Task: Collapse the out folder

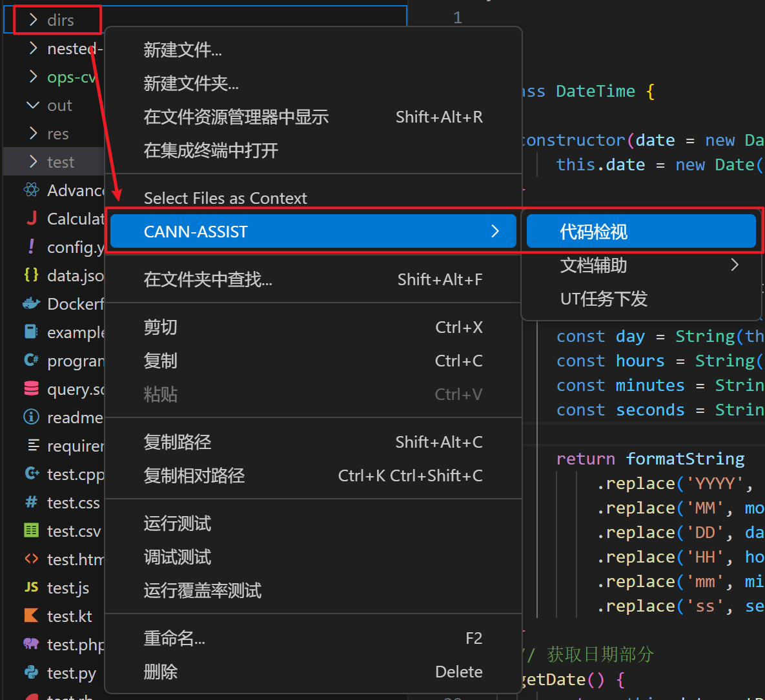Action: click(x=33, y=105)
